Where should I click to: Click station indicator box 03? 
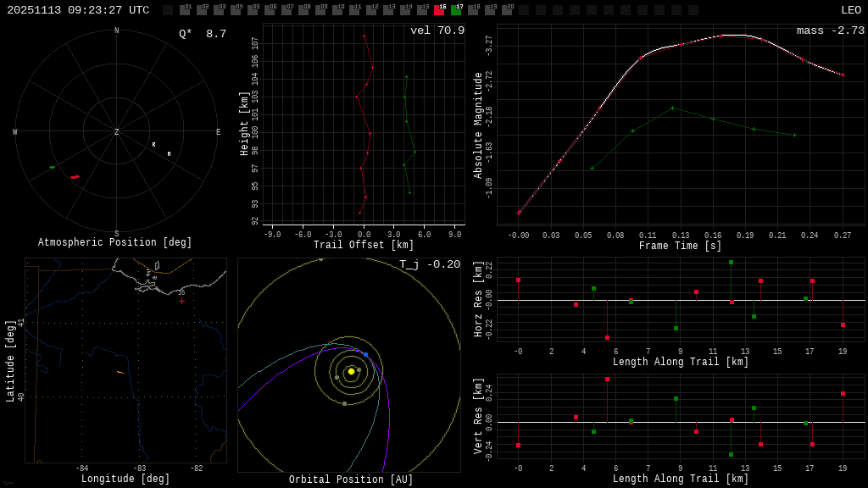pos(219,10)
